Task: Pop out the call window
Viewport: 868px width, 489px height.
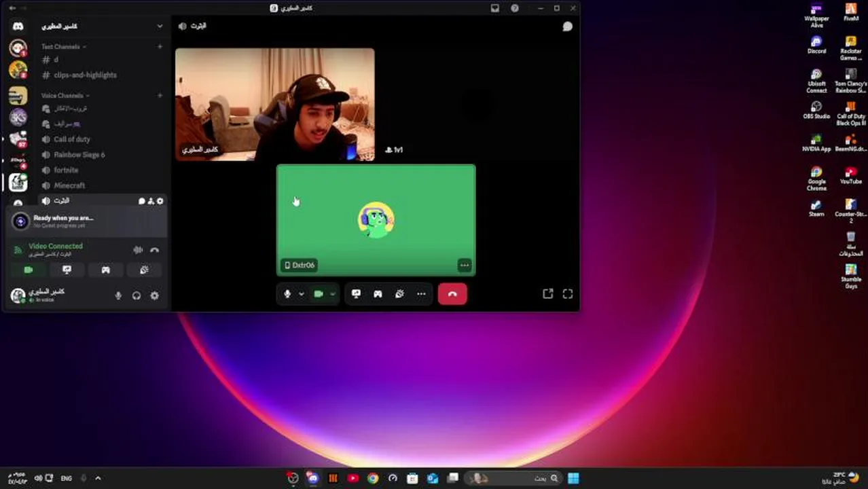Action: (x=548, y=293)
